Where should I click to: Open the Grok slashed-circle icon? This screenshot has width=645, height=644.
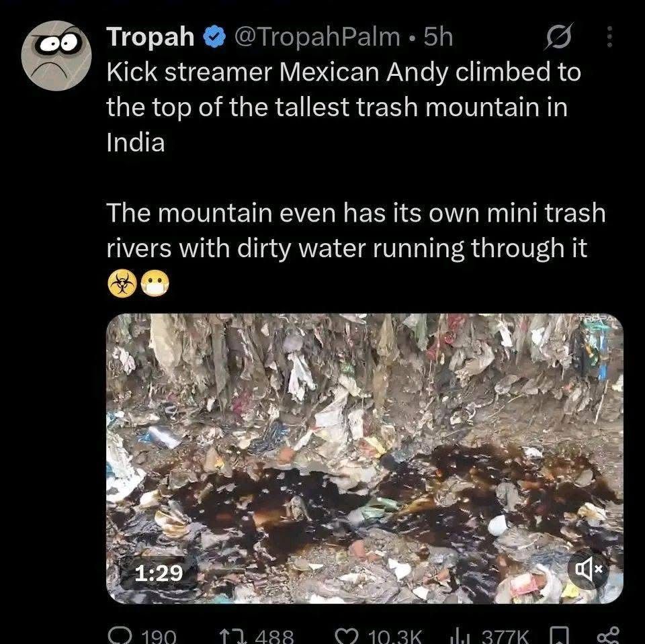point(558,37)
